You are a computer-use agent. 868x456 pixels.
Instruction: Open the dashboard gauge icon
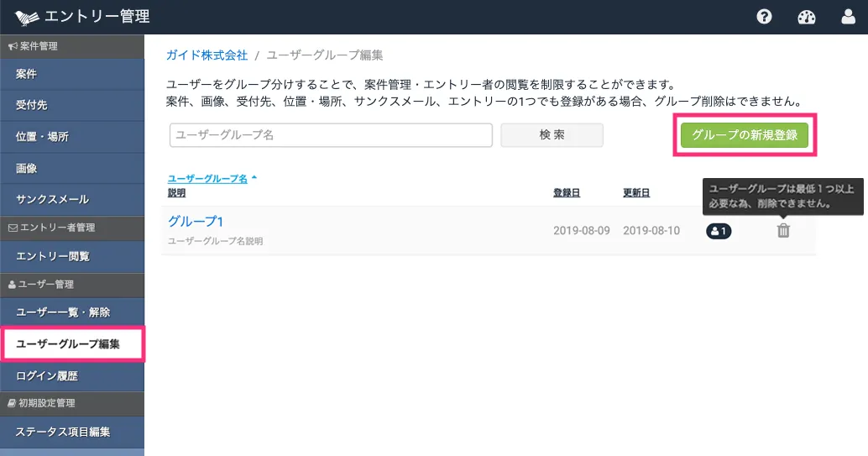pos(807,17)
